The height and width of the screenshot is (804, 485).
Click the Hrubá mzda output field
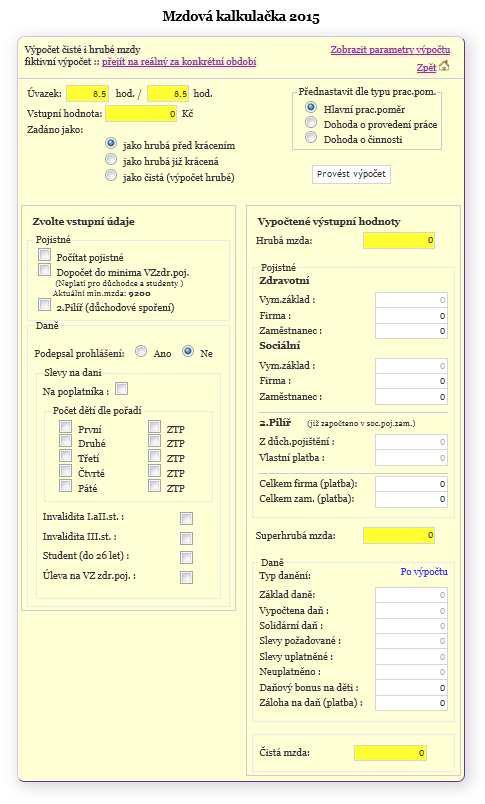[x=399, y=240]
